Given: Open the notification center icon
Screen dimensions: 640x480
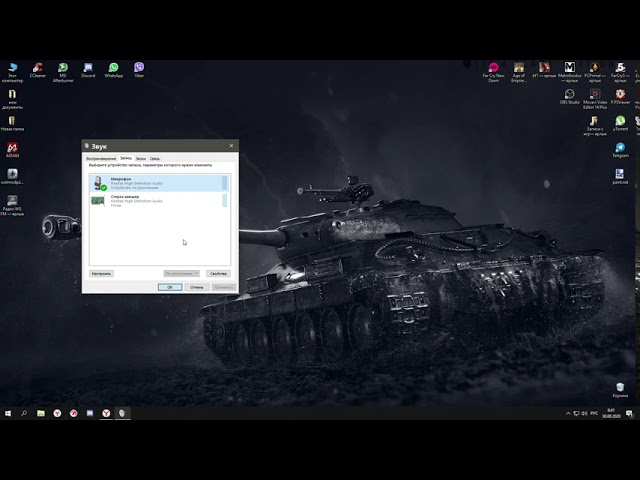Looking at the screenshot, I should pyautogui.click(x=629, y=413).
